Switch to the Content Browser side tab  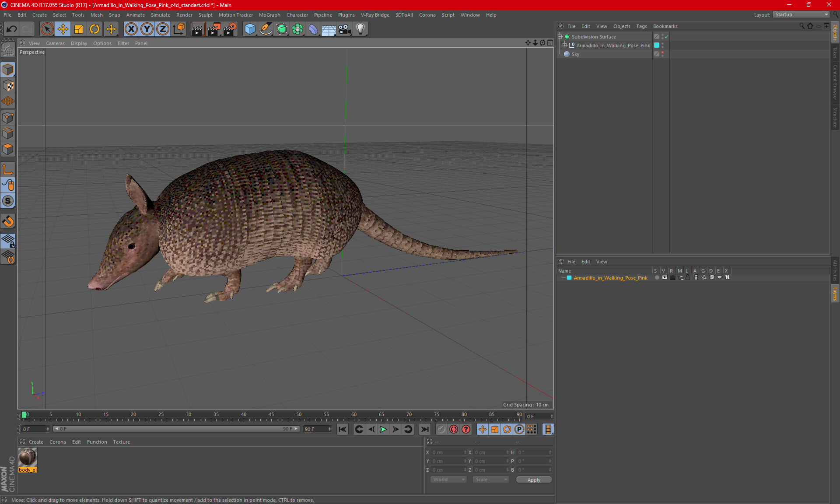pyautogui.click(x=835, y=83)
